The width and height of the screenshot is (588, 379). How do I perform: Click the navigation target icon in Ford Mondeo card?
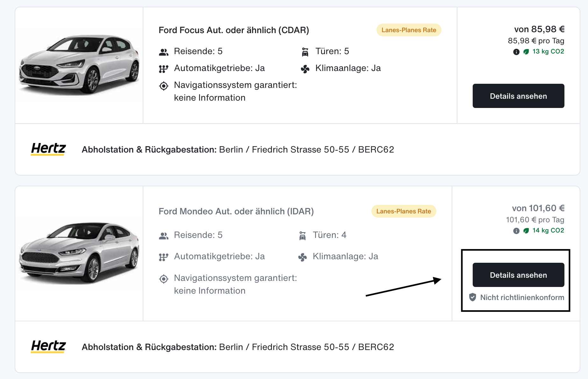(164, 279)
